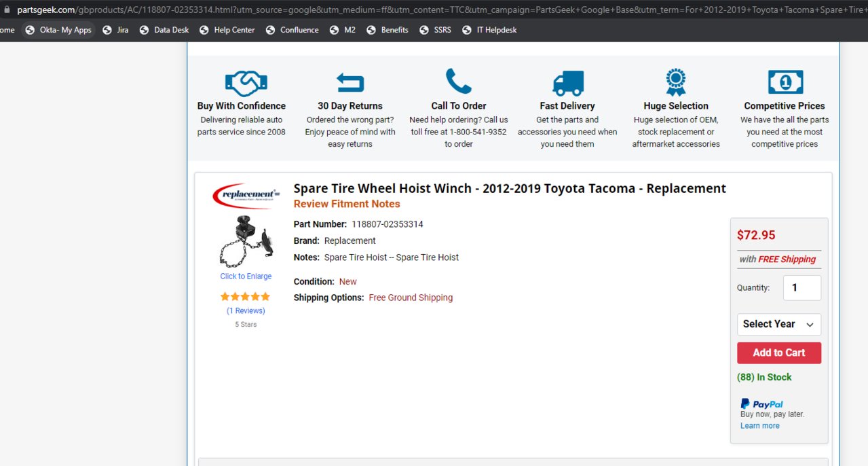Click the 30 Day Returns heading
Screen dimensions: 868x466
click(350, 106)
